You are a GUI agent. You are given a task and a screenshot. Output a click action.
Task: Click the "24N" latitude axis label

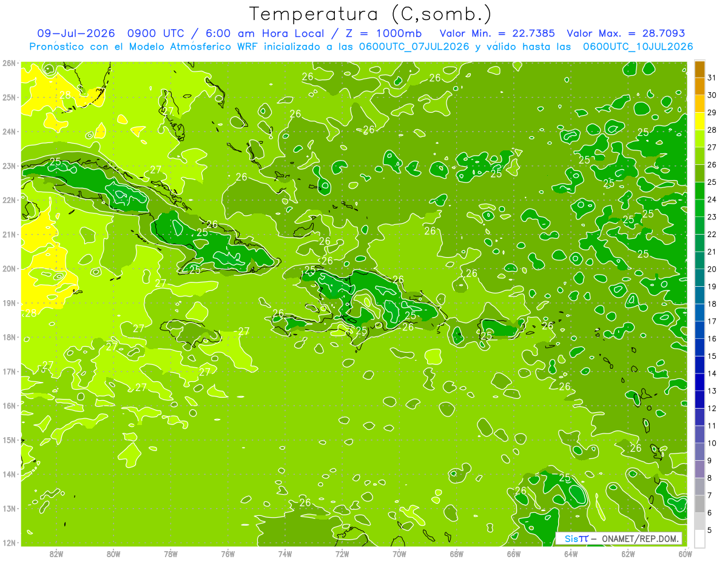[8, 132]
